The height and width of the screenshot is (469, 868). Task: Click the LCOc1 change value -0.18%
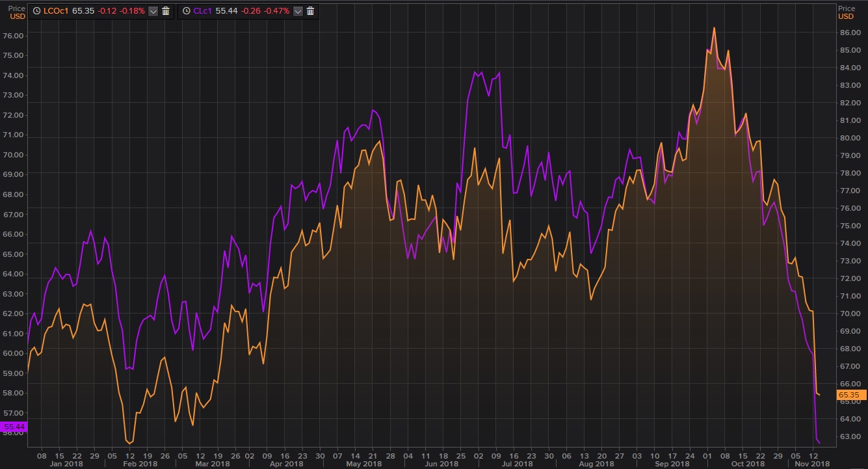(x=132, y=11)
